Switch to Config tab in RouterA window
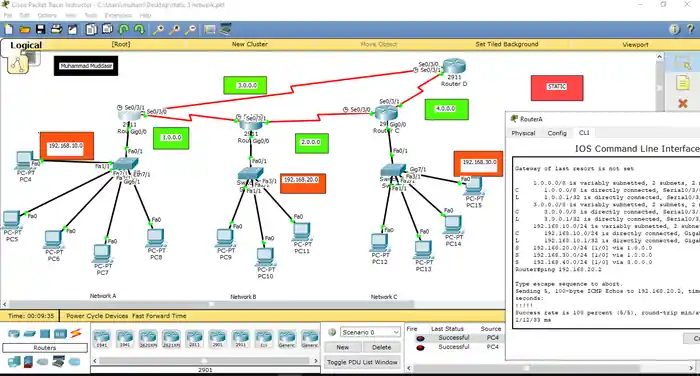This screenshot has height=376, width=700. point(557,133)
